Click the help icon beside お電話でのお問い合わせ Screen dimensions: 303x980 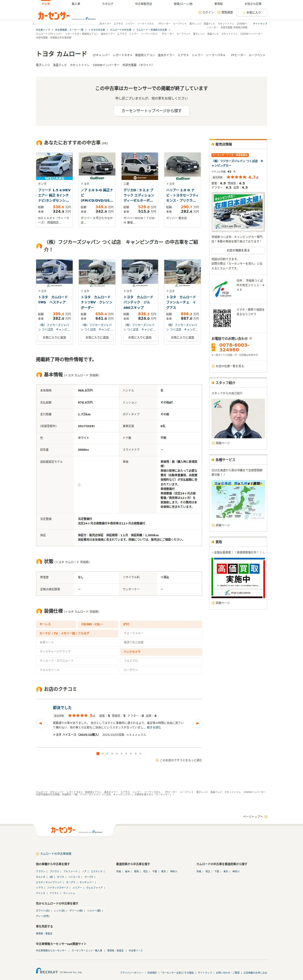tap(251, 338)
